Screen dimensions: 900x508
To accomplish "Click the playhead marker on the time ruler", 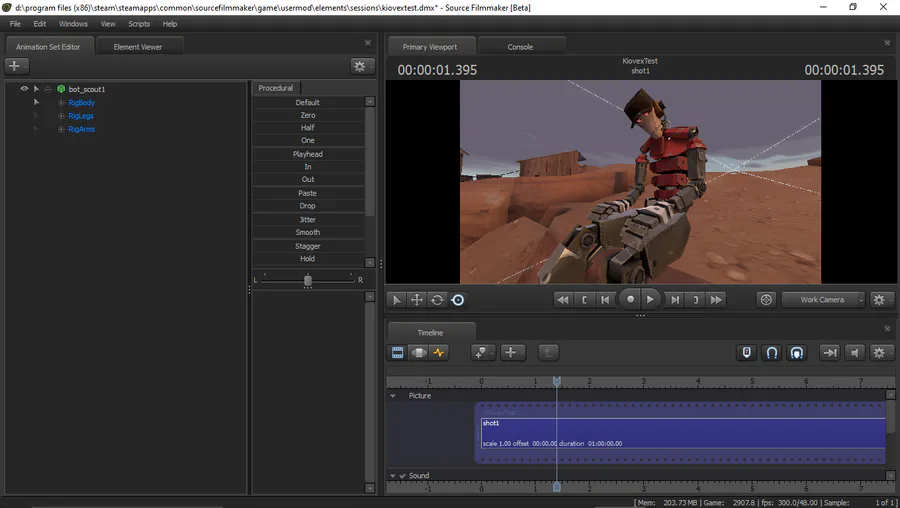I will pyautogui.click(x=557, y=381).
